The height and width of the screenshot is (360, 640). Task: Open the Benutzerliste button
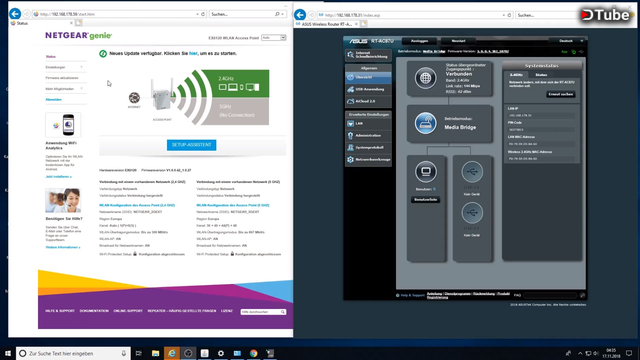tap(425, 200)
